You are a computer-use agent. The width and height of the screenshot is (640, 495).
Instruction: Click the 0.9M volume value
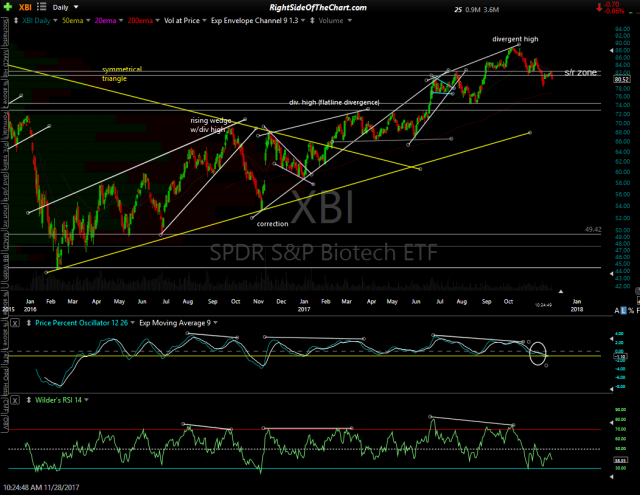(473, 9)
